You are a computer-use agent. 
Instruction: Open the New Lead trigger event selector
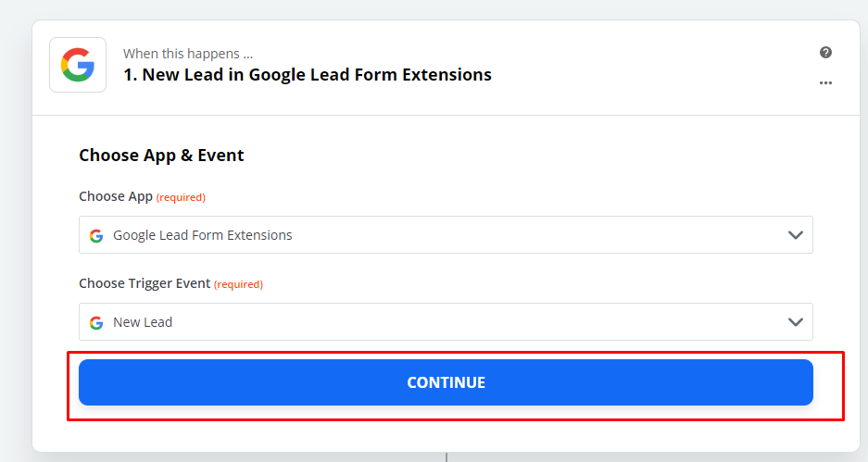pyautogui.click(x=446, y=321)
